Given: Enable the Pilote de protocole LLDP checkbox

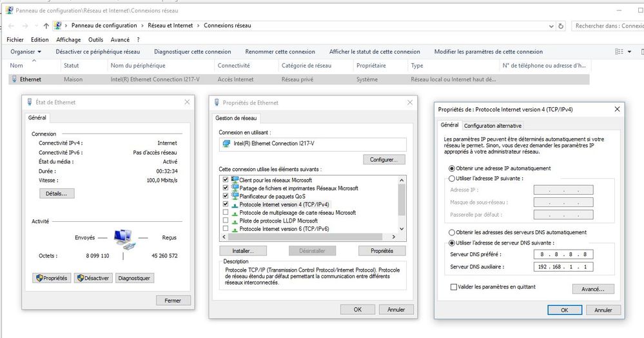Looking at the screenshot, I should (225, 221).
